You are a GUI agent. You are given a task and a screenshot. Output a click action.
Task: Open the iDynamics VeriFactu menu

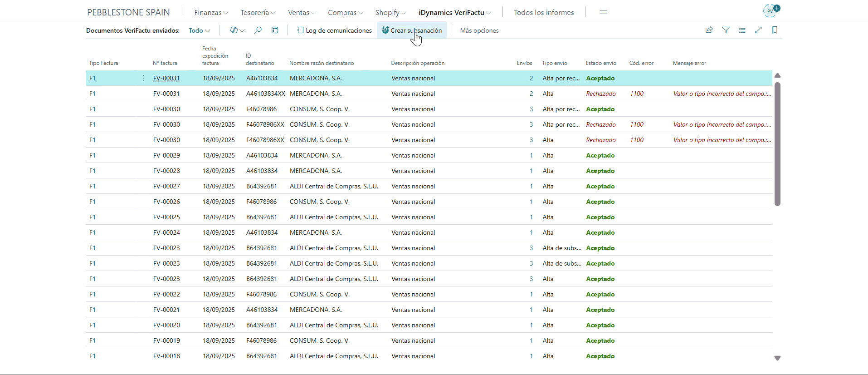click(x=454, y=13)
